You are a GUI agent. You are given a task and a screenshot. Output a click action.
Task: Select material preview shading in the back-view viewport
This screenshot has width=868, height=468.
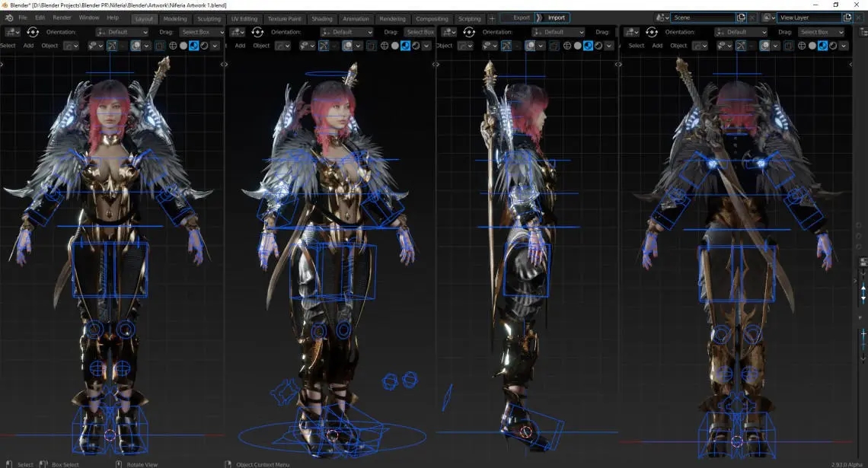click(x=822, y=46)
